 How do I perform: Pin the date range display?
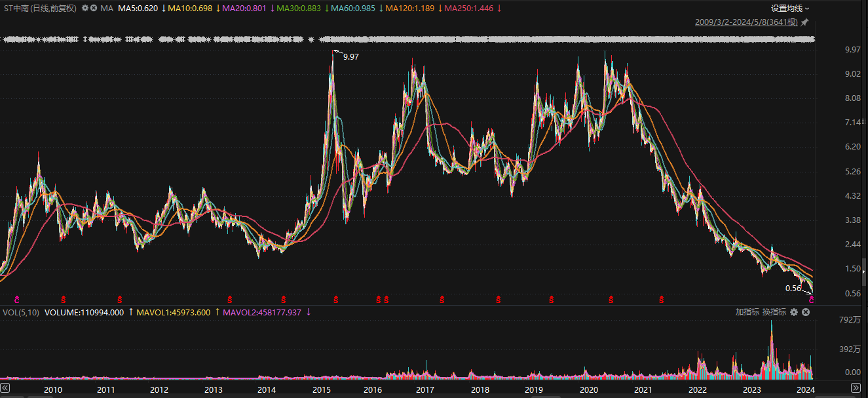click(805, 22)
